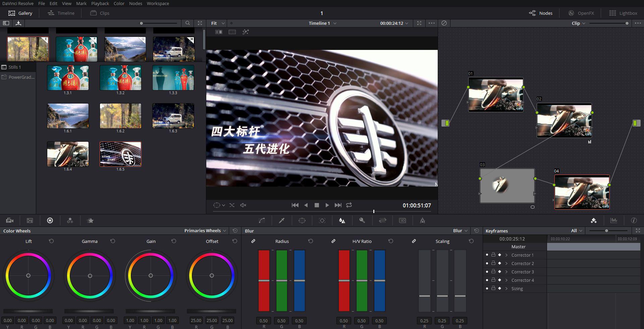Image resolution: width=644 pixels, height=329 pixels.
Task: Open the Data Burn-In palette
Action: tap(423, 220)
